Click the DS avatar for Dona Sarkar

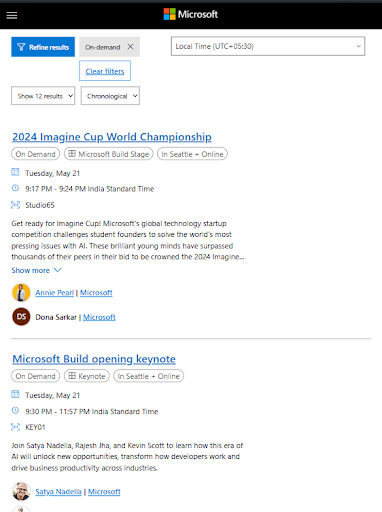21,317
